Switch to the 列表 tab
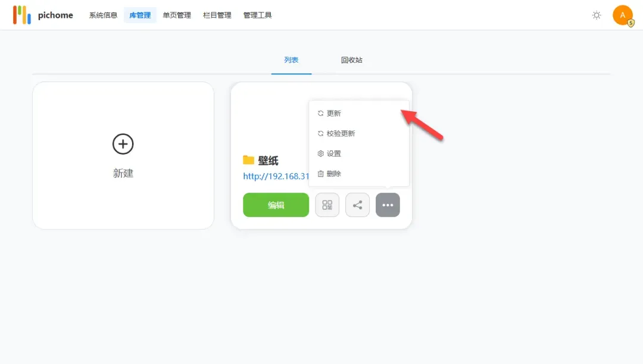 click(291, 60)
